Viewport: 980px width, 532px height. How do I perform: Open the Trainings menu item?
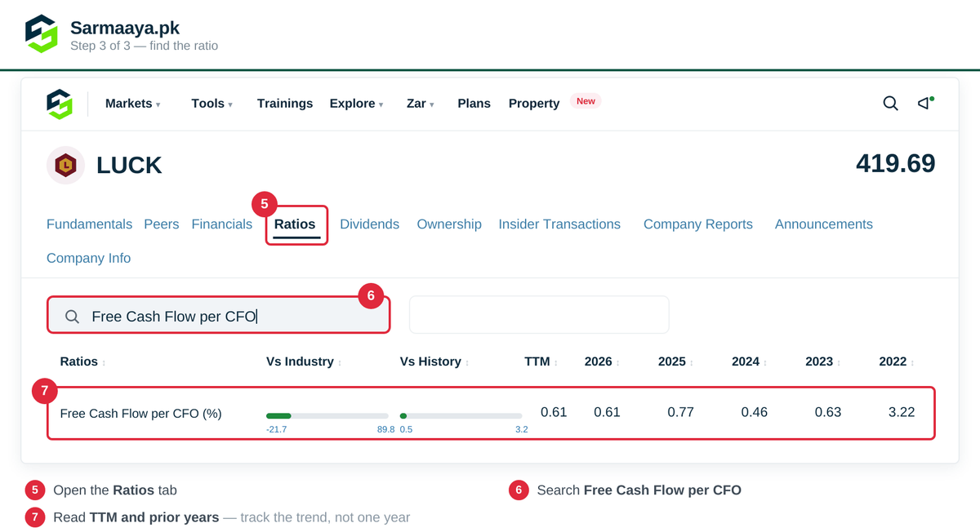coord(285,104)
